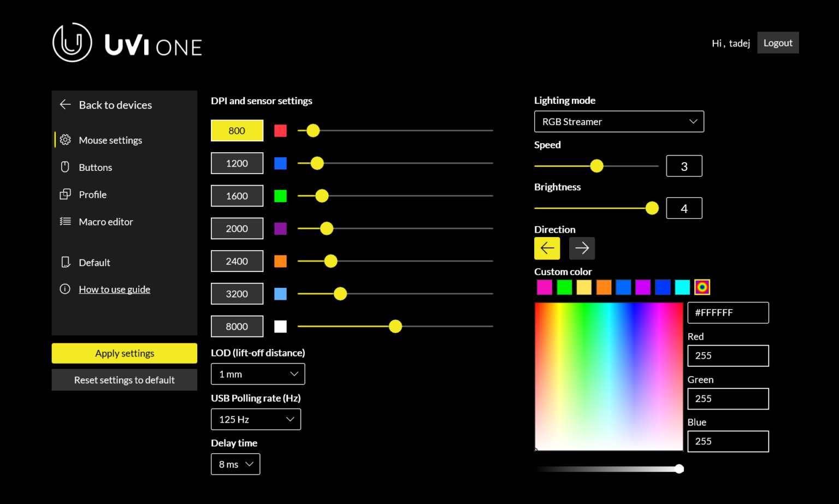This screenshot has width=839, height=504.
Task: Open Mouse settings via the gear icon
Action: click(65, 140)
